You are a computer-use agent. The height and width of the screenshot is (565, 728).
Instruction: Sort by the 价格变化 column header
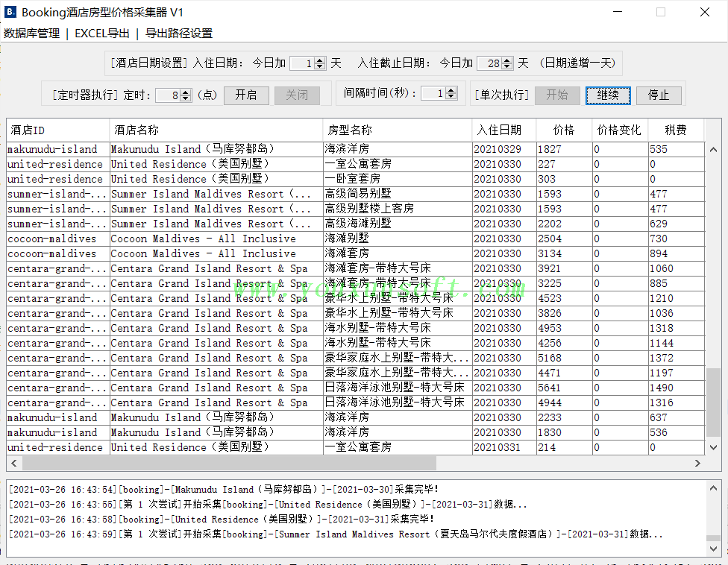click(621, 130)
